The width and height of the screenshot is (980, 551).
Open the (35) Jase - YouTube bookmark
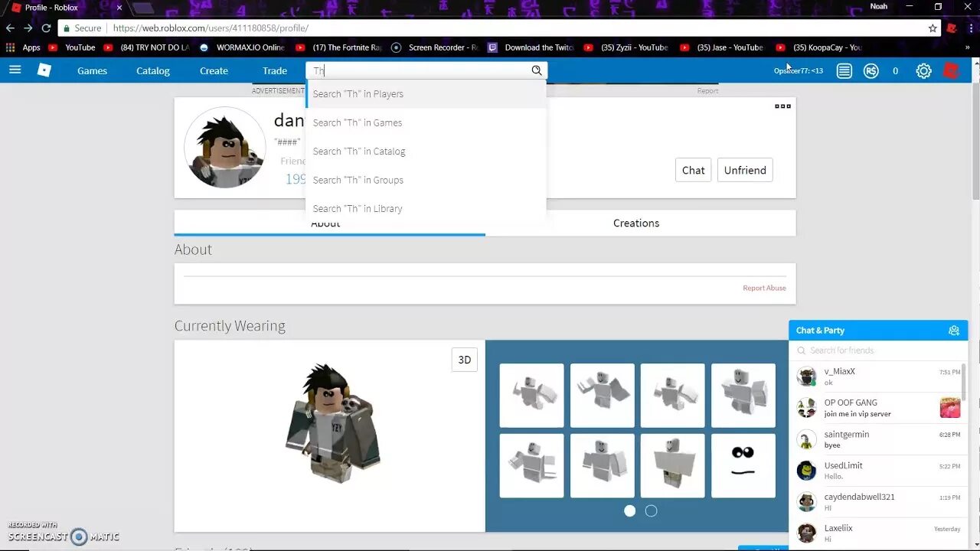coord(722,47)
